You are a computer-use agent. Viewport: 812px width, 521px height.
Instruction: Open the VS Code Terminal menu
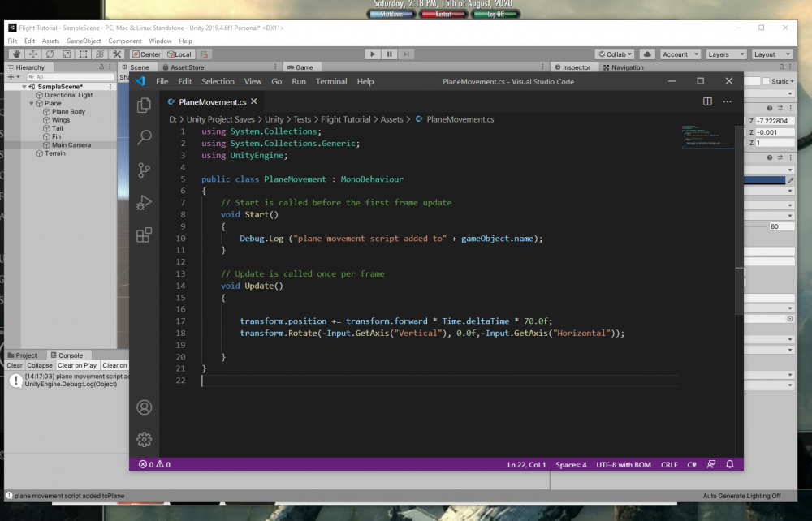[x=331, y=81]
